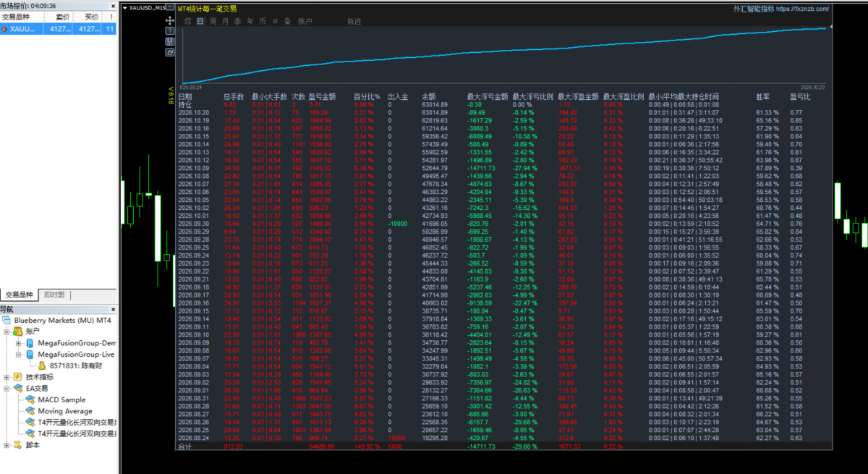868x474 pixels.
Task: Click the EA交易 expert advisors icon
Action: [x=19, y=389]
